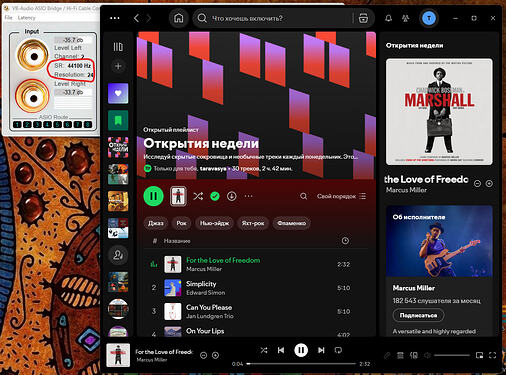Open the green bookmark episodes item
Viewport: 506px width, 375px height.
click(x=118, y=120)
